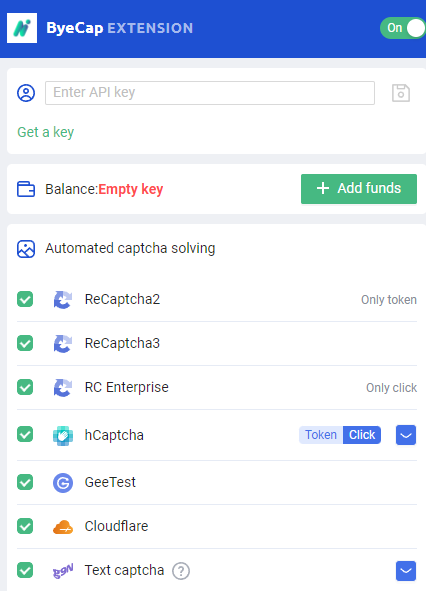Uncheck the GeeTest checkbox
Screen dimensions: 426x591
[25, 482]
